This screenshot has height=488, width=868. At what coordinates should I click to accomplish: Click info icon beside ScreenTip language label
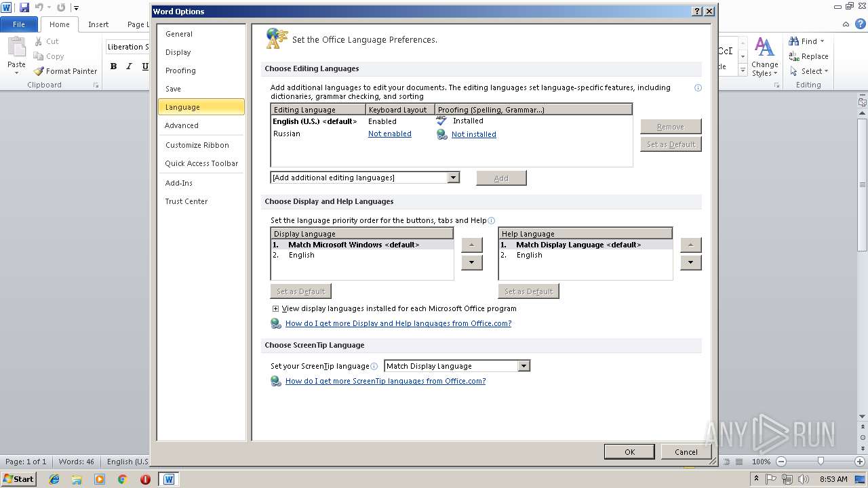[374, 366]
